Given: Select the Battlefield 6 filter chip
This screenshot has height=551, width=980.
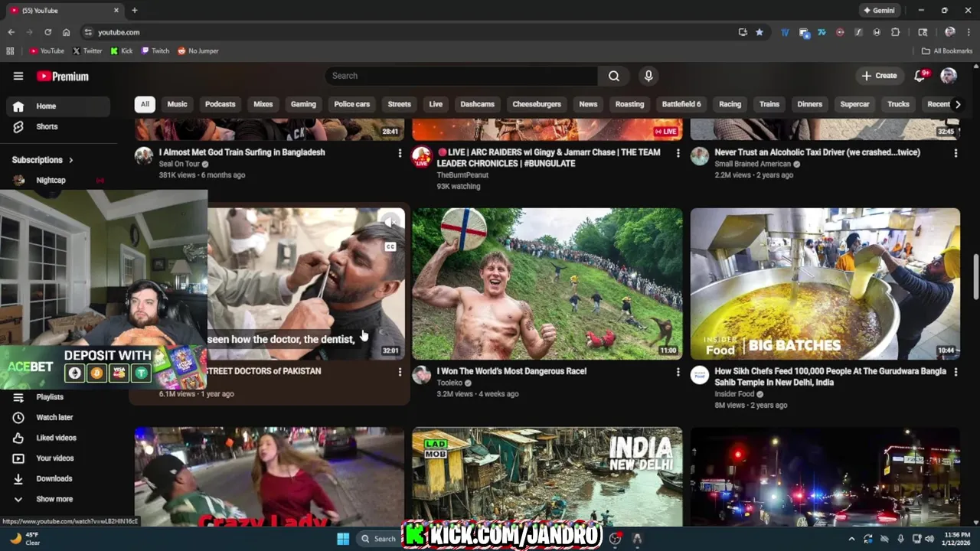Looking at the screenshot, I should (681, 104).
